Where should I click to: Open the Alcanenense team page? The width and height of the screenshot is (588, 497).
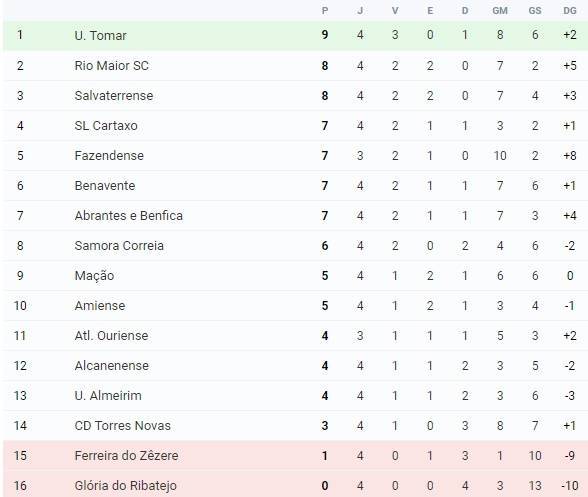click(x=111, y=366)
